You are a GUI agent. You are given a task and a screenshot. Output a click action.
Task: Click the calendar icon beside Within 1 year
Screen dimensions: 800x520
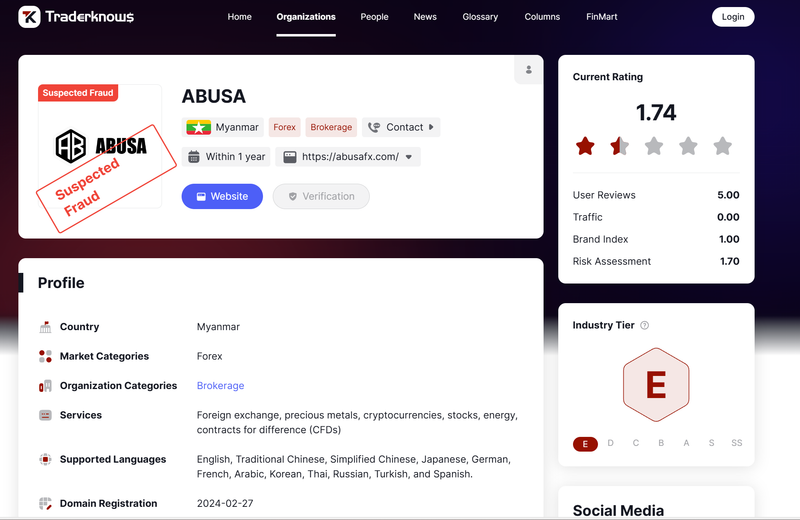pos(194,157)
